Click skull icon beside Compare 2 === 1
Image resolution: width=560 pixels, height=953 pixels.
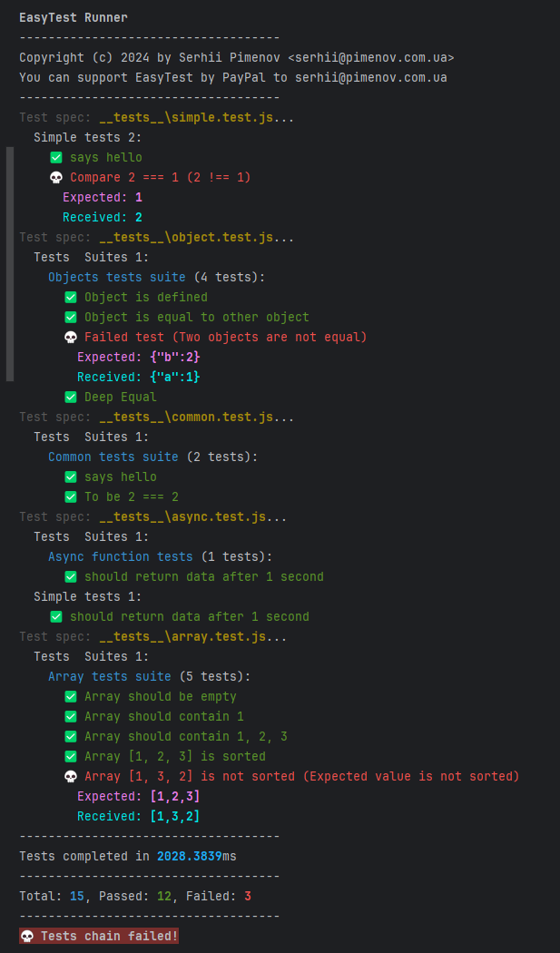point(56,178)
